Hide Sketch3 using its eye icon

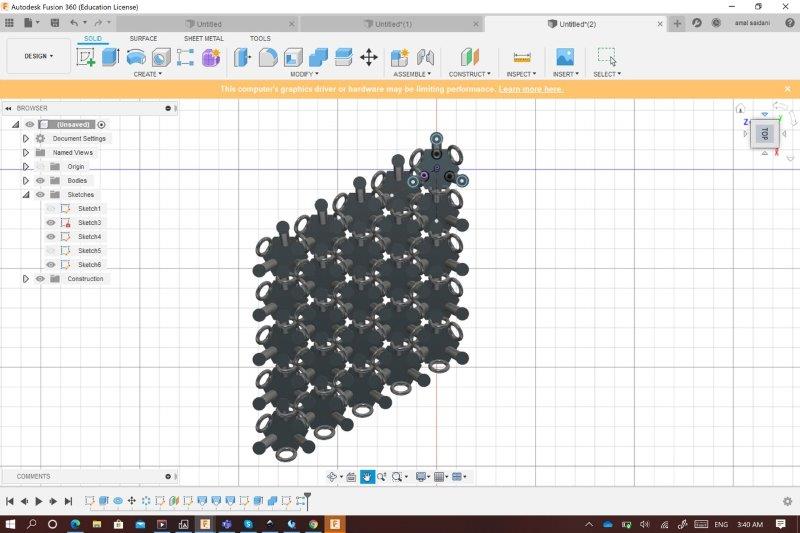tap(51, 222)
